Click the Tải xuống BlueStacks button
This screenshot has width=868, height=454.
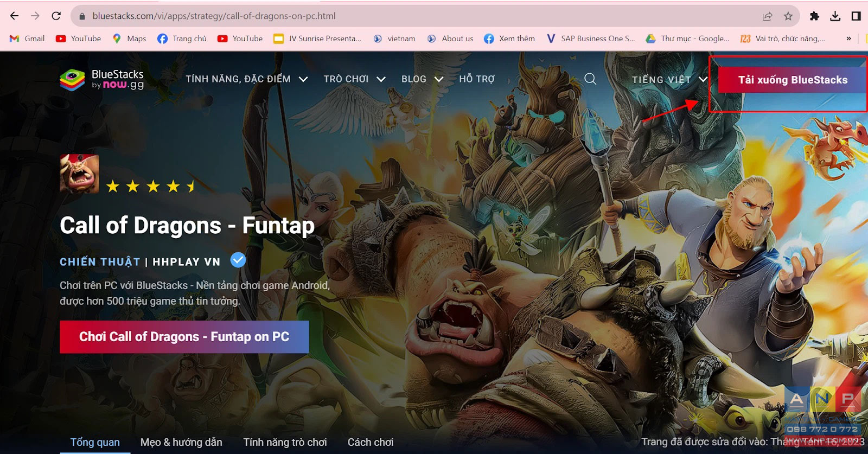click(793, 80)
